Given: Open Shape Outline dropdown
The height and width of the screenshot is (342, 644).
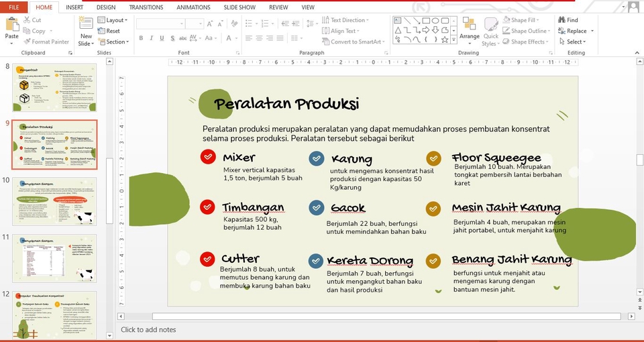Looking at the screenshot, I should (526, 31).
